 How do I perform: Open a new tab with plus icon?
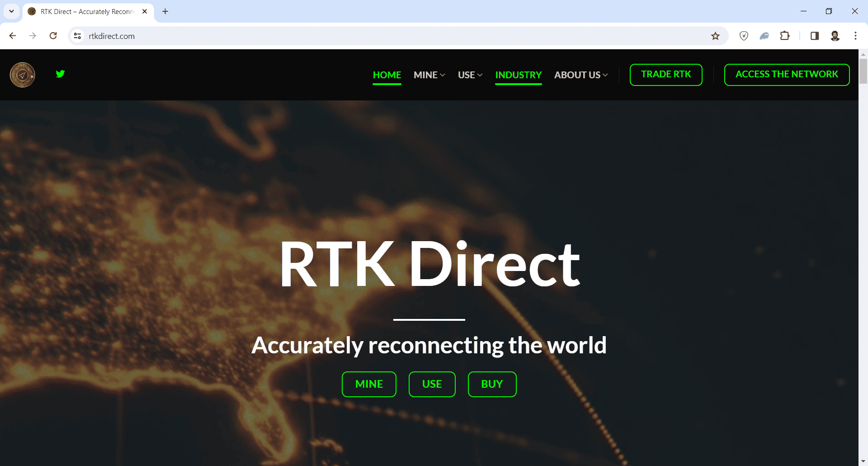pyautogui.click(x=165, y=11)
